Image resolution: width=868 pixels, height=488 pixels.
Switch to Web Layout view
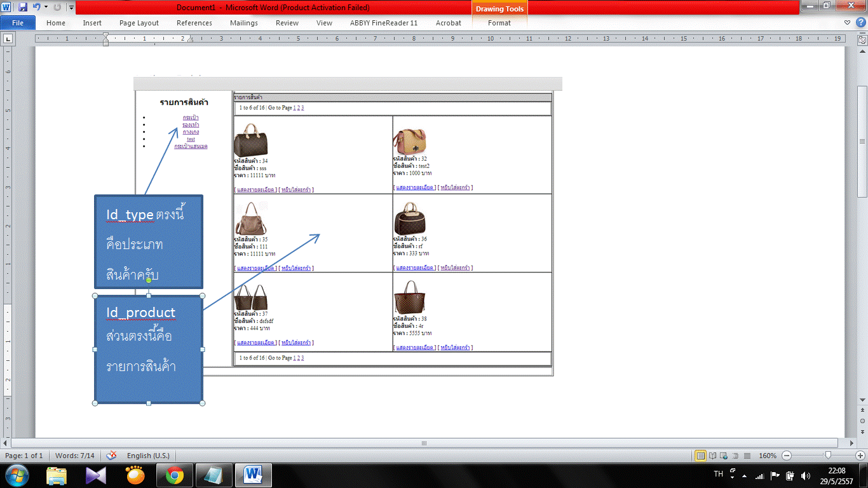(724, 456)
